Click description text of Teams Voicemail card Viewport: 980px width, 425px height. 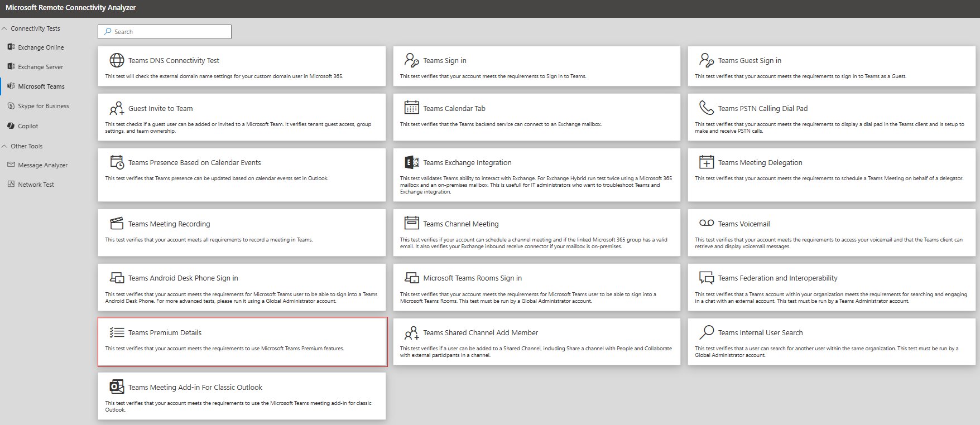click(829, 243)
